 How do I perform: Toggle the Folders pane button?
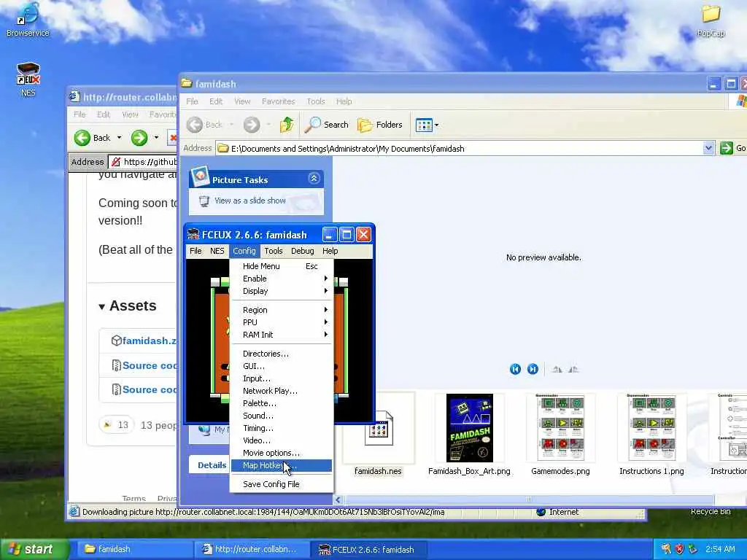380,125
